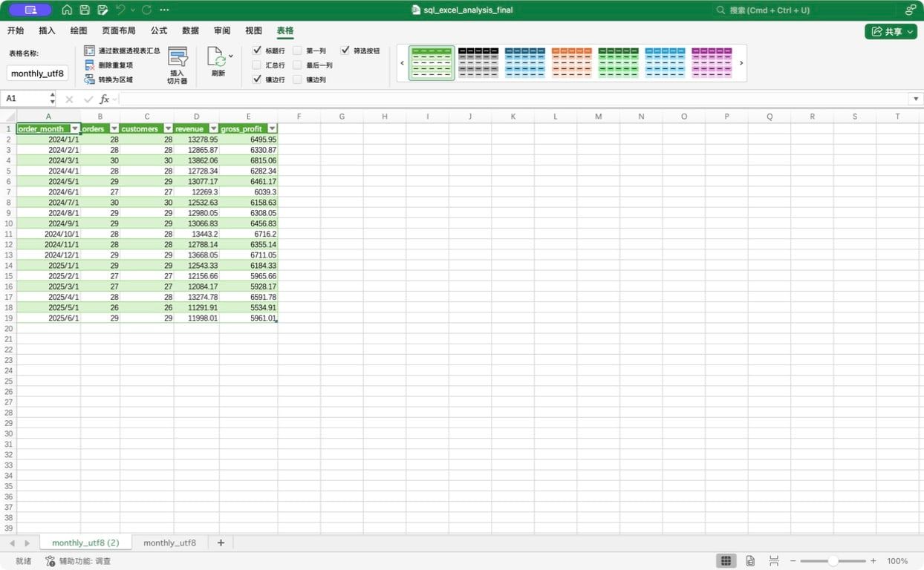Click the fx insert function icon
Viewport: 924px width, 570px height.
tap(104, 99)
